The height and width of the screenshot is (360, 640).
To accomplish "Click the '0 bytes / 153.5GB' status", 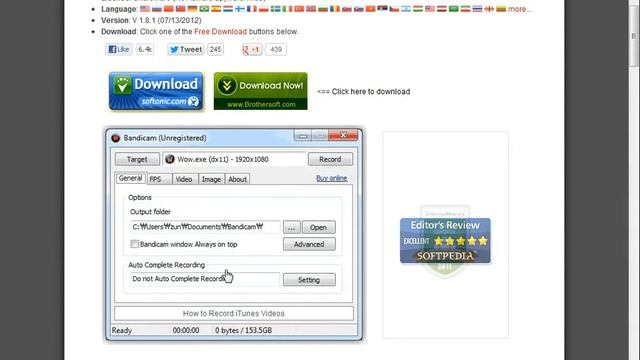I will 243,330.
